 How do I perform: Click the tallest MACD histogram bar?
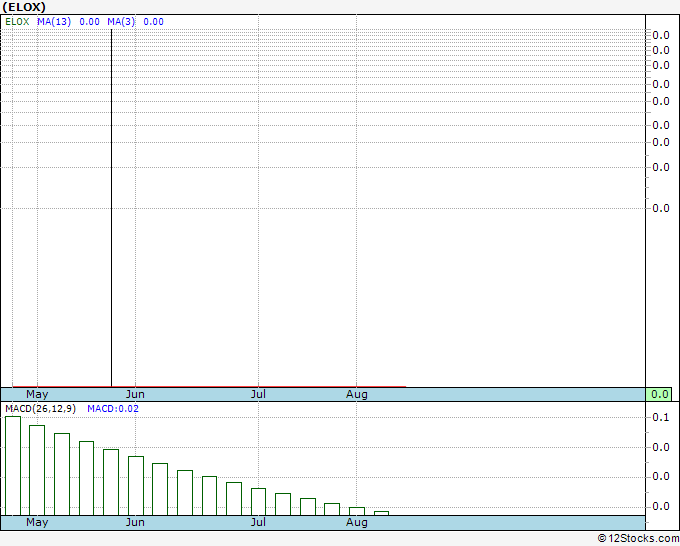(13, 465)
